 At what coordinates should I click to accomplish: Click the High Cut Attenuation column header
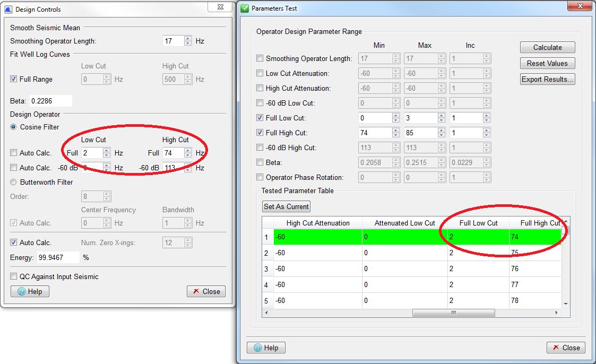click(318, 223)
